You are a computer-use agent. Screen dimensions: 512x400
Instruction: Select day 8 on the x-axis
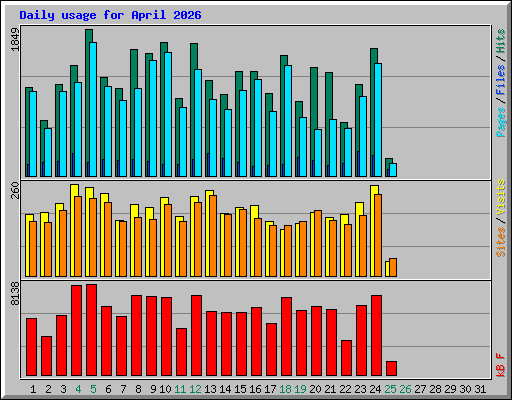[138, 389]
